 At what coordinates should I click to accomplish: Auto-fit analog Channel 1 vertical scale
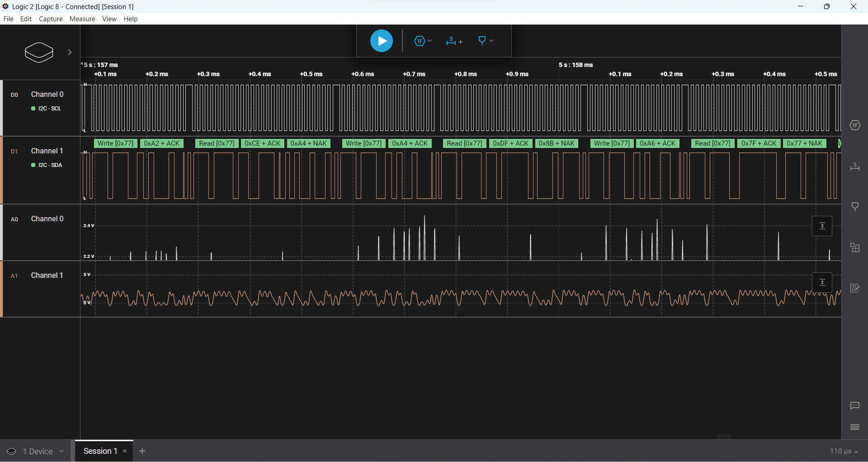point(822,282)
